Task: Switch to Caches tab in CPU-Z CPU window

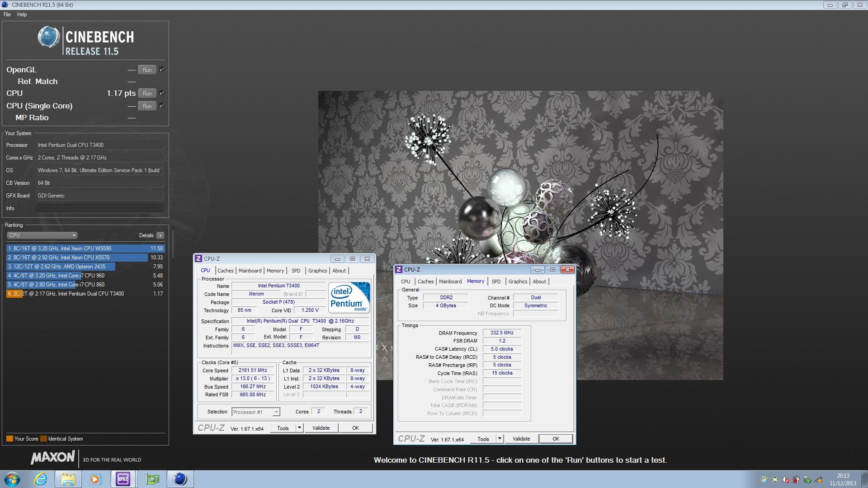Action: pyautogui.click(x=225, y=271)
